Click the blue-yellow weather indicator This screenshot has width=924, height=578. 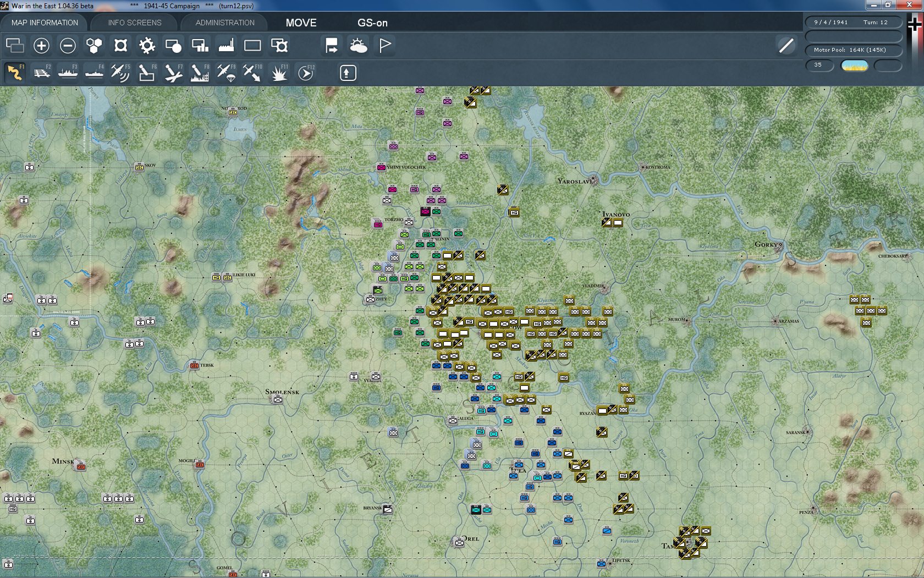[855, 66]
